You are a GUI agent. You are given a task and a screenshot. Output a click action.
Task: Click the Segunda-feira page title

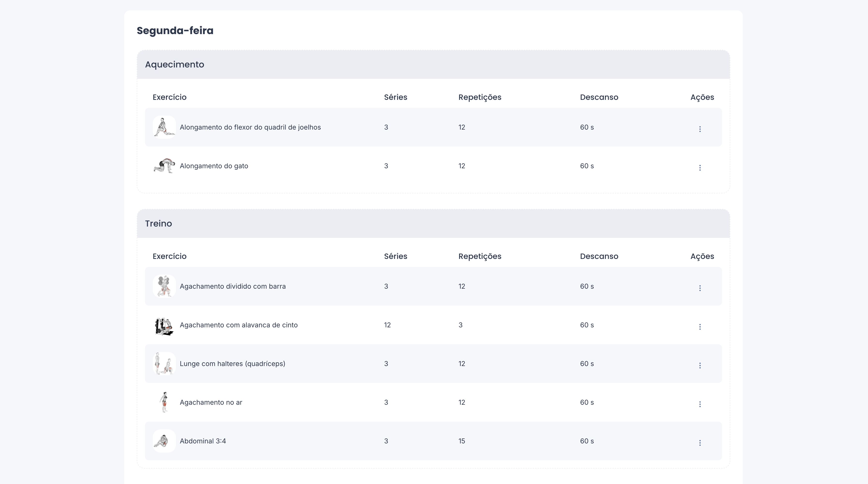coord(175,30)
